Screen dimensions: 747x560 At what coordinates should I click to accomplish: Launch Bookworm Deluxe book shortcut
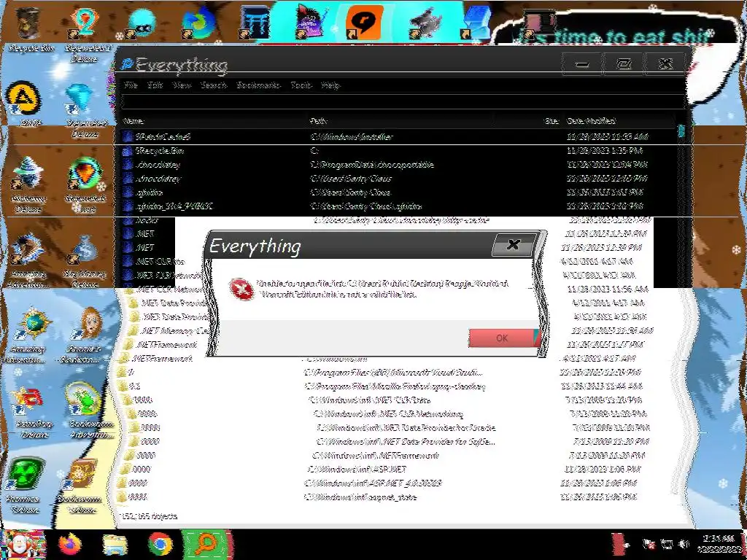[x=79, y=485]
